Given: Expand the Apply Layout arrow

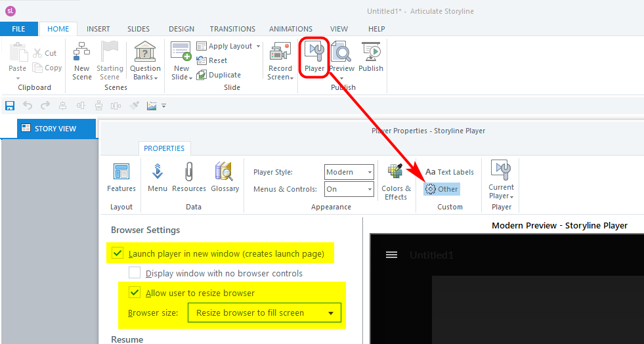Looking at the screenshot, I should 259,46.
